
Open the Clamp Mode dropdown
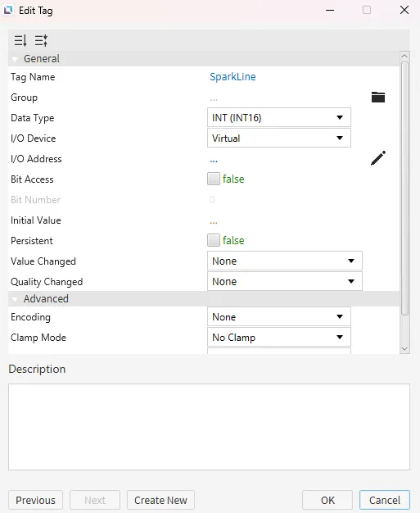[x=279, y=337]
